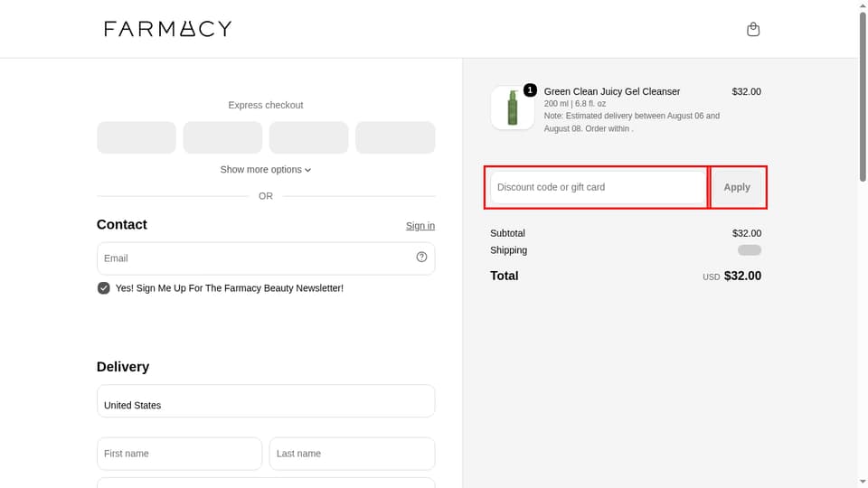Click the Delivery section heading
The height and width of the screenshot is (488, 868).
[x=123, y=367]
